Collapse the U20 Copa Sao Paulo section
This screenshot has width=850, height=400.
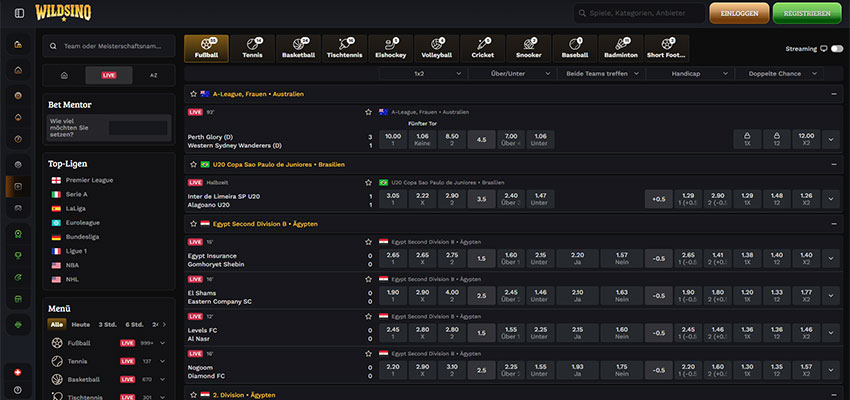[834, 164]
